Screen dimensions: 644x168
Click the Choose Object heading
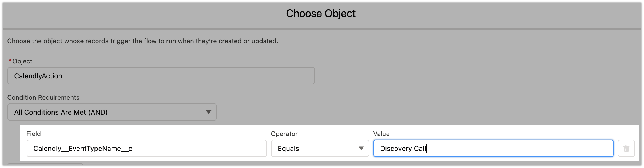coord(321,14)
